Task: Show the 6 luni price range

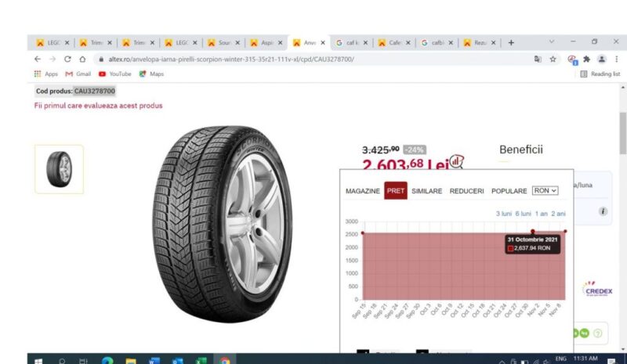Action: (x=524, y=214)
